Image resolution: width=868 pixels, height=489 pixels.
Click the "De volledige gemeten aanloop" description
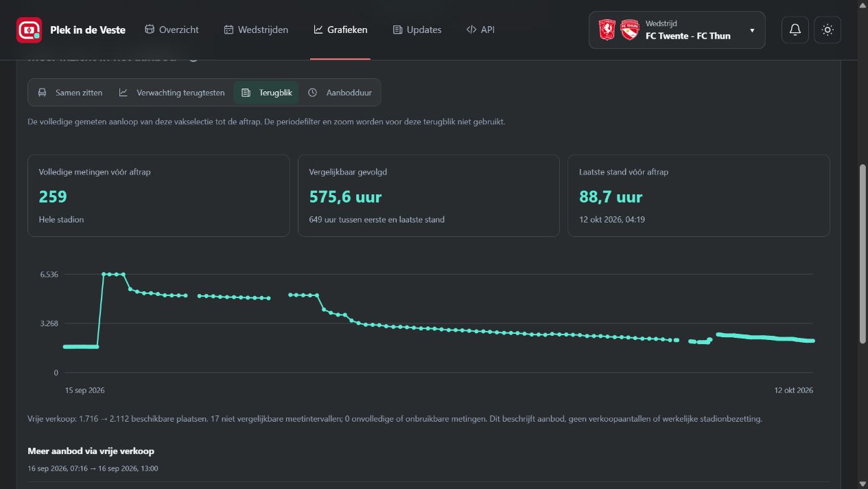pos(266,122)
